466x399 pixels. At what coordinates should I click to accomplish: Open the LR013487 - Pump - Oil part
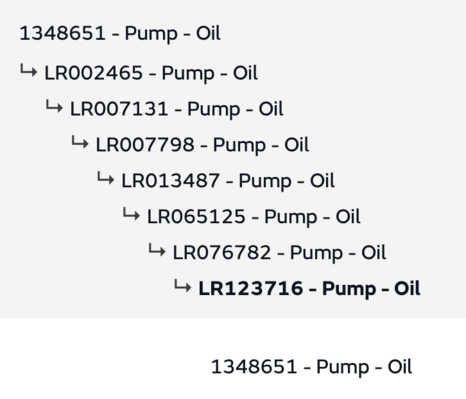228,181
